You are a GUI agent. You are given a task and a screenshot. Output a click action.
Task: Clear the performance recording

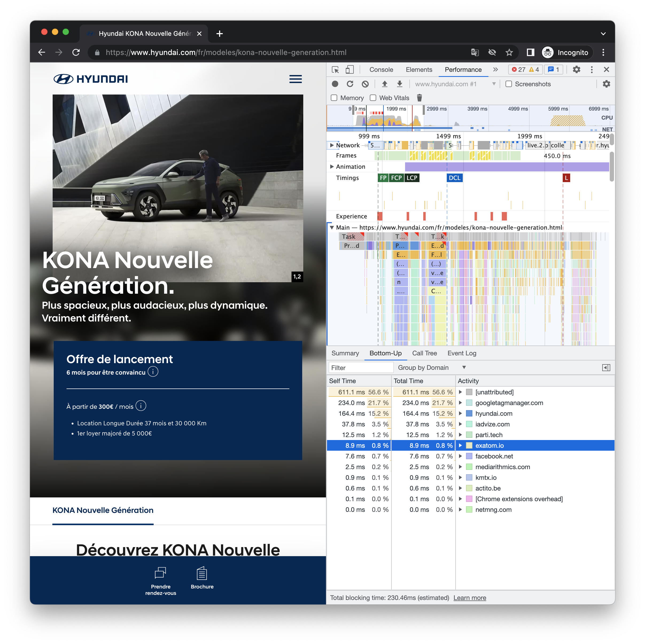click(x=365, y=84)
